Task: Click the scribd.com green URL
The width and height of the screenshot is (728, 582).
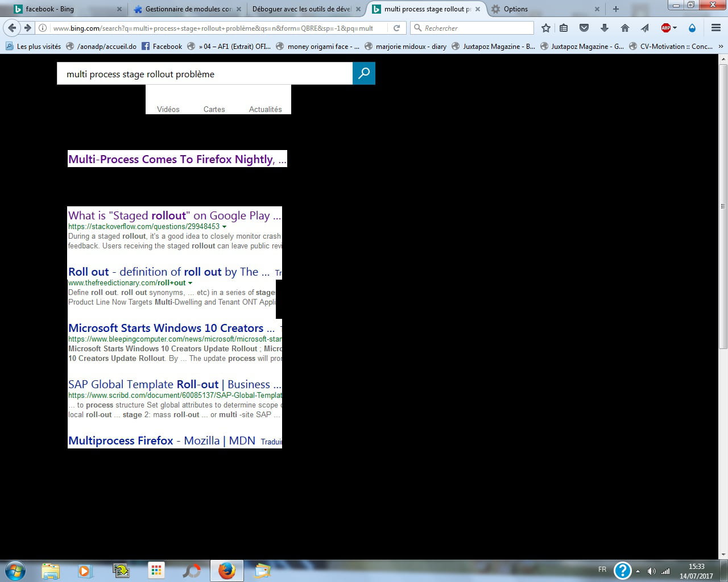Action: [175, 395]
